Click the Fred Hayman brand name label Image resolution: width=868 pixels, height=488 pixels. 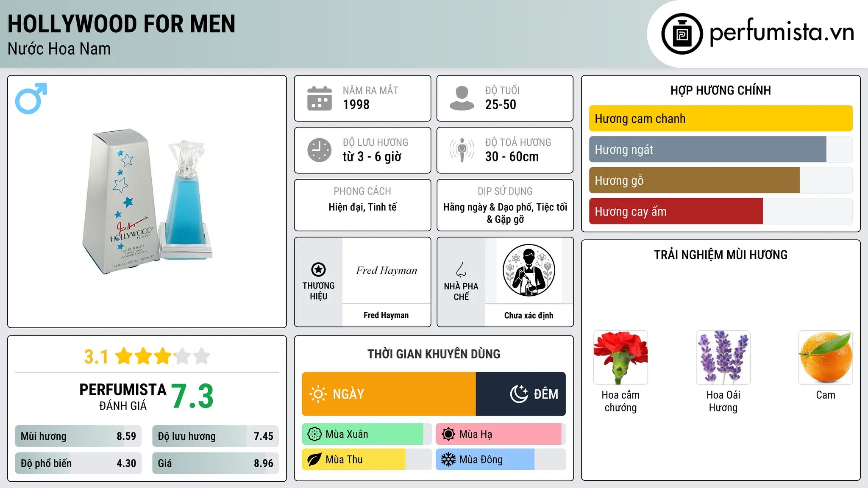point(386,315)
